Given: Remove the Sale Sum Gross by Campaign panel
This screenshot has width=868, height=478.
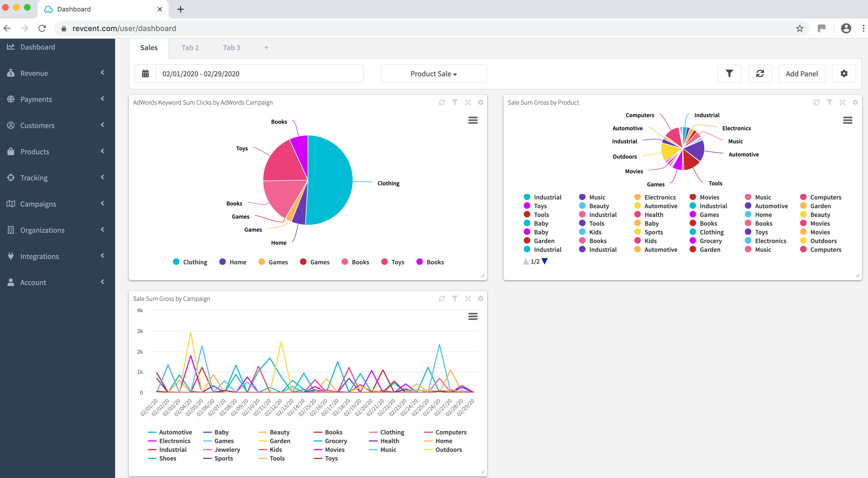Looking at the screenshot, I should click(467, 299).
